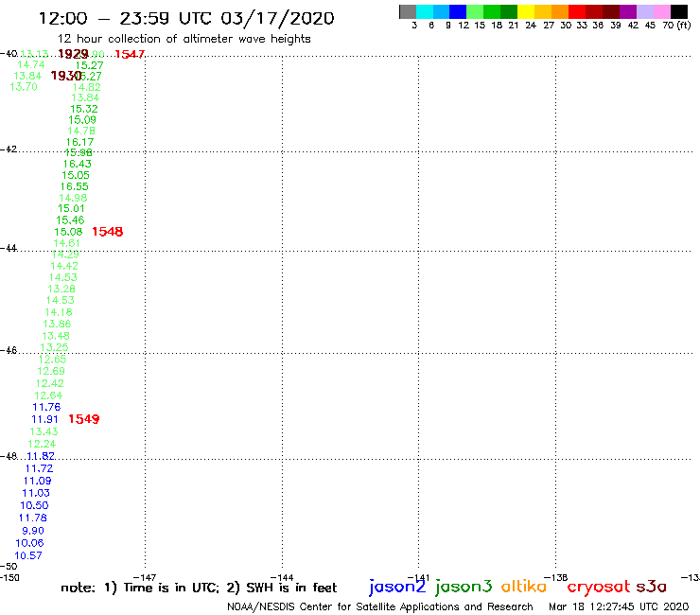Click the 12.42 wave height value

49,383
